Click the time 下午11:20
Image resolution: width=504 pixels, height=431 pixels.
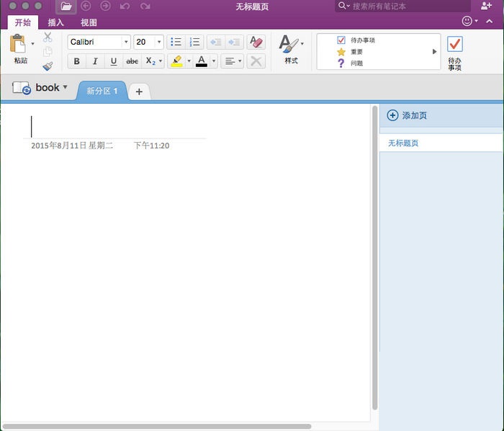pyautogui.click(x=151, y=146)
